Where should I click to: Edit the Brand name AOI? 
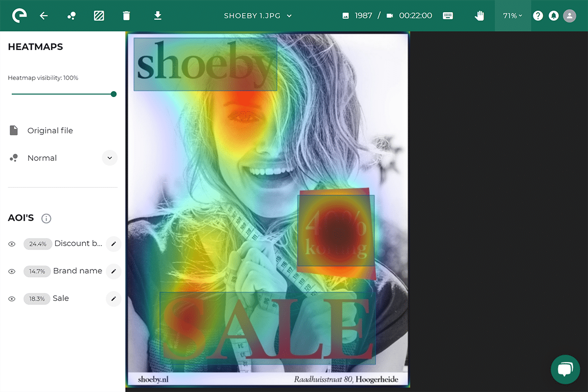(113, 271)
